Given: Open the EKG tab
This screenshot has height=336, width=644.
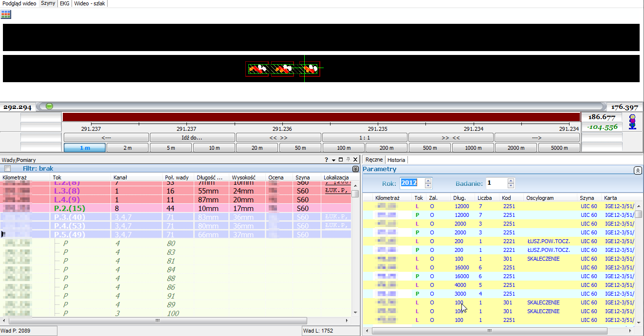Looking at the screenshot, I should [x=64, y=3].
